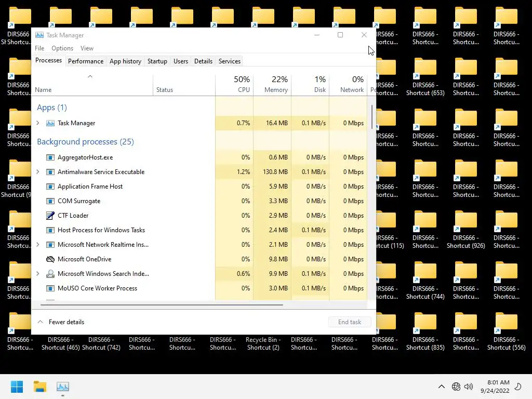The height and width of the screenshot is (399, 532).
Task: Open File Explorer from the taskbar
Action: pyautogui.click(x=39, y=387)
